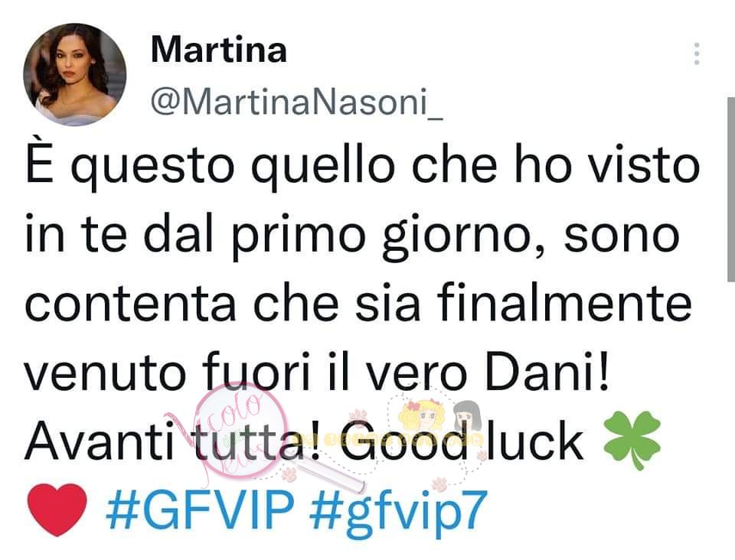Screen dimensions: 735x560
Task: Click the words "Good luck"
Action: pos(461,441)
